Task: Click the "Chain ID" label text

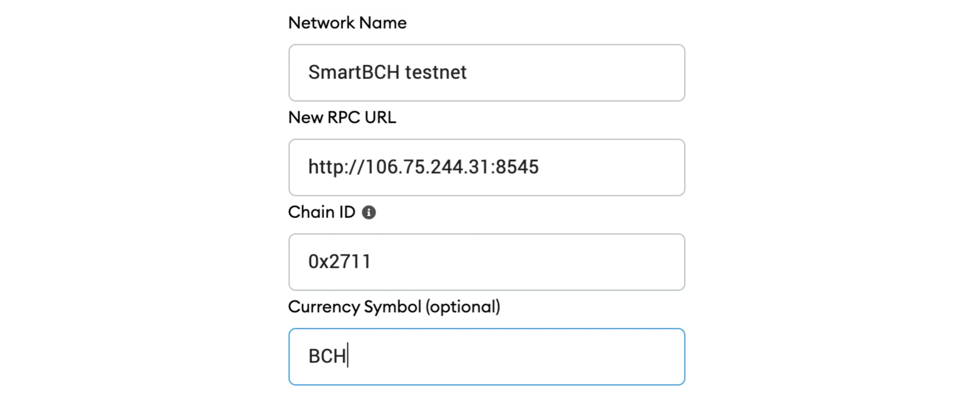Action: click(x=321, y=212)
